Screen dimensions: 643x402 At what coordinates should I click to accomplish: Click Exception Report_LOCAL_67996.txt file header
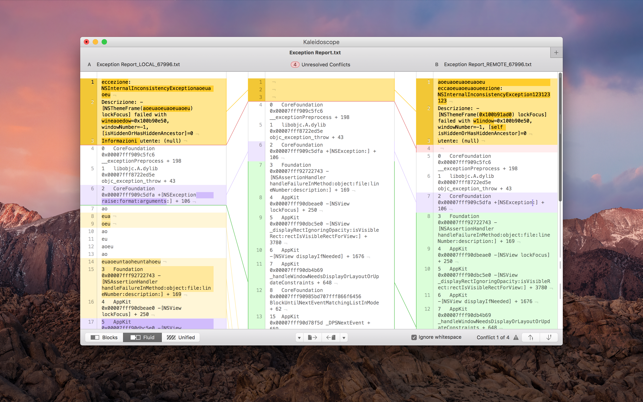click(138, 64)
